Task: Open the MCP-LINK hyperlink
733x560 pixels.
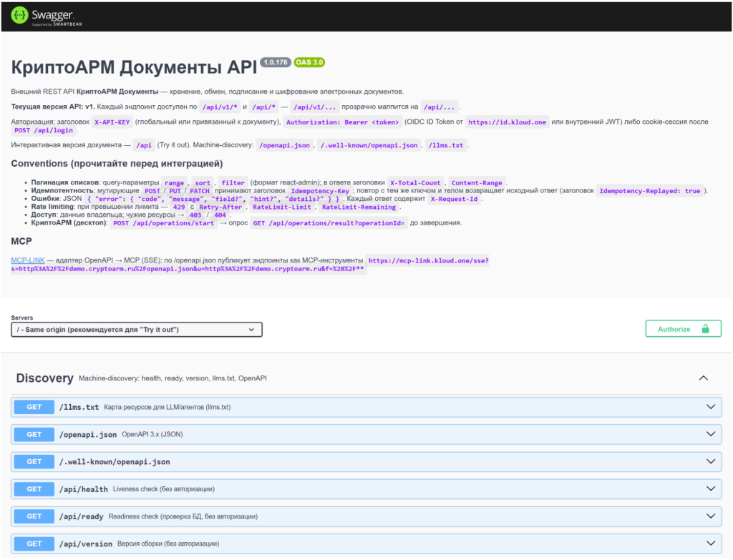Action: pyautogui.click(x=28, y=260)
